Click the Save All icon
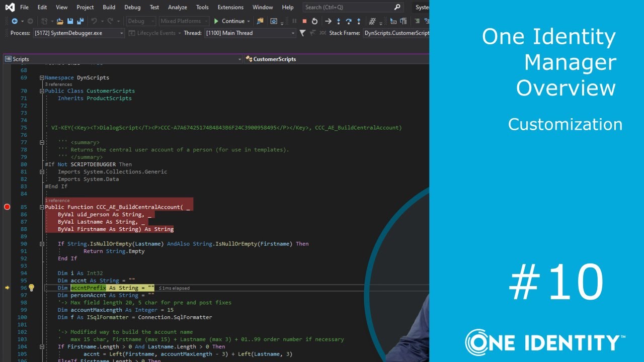Screen dimensions: 644x362 [x=80, y=21]
